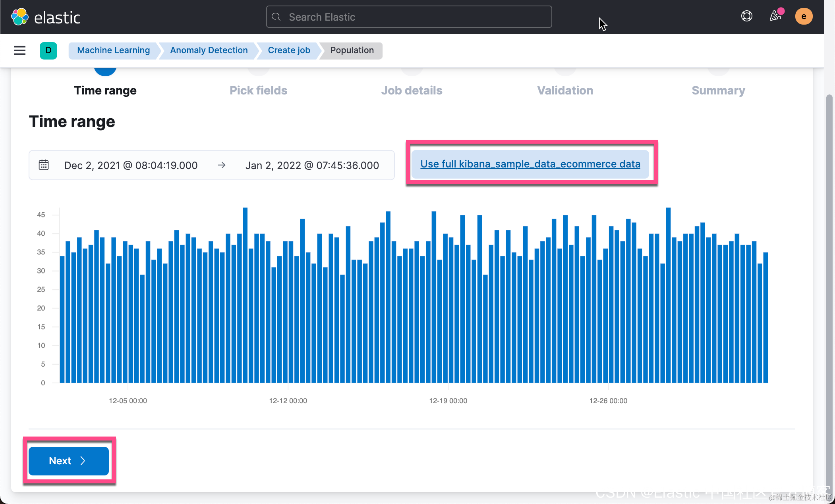Open start date Dec 2, 2021 picker
Screen dimensions: 835x504
[131, 165]
